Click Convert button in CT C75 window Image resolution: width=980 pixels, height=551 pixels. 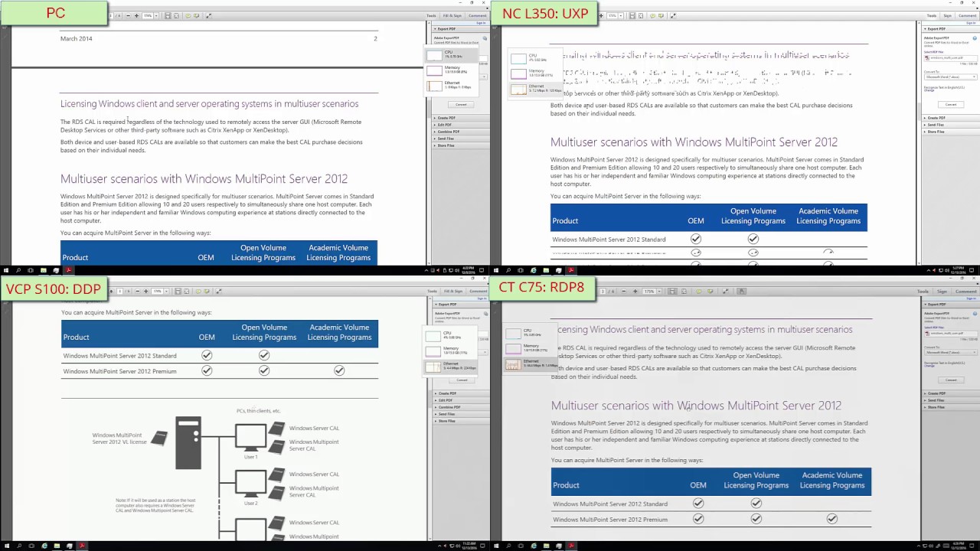click(x=951, y=380)
